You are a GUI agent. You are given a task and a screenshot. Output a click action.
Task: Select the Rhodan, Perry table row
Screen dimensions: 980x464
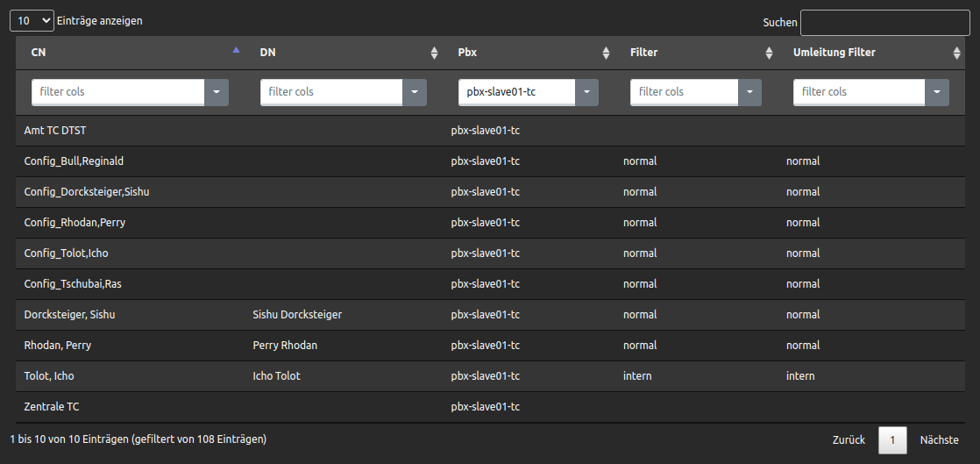(x=490, y=346)
